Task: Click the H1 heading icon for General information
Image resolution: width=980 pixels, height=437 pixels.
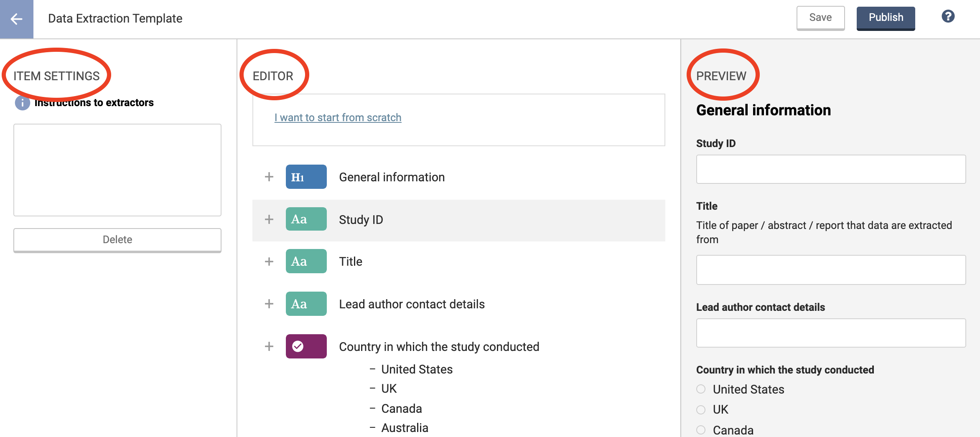Action: (x=306, y=177)
